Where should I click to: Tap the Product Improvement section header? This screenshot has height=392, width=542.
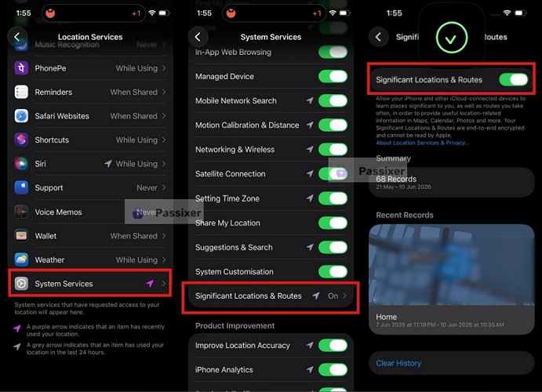tap(235, 325)
